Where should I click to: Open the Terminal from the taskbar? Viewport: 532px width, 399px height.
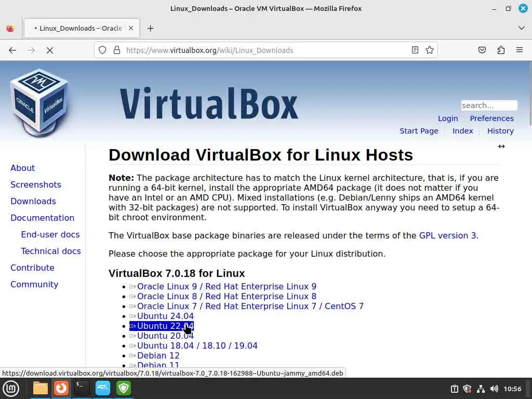[x=82, y=389]
